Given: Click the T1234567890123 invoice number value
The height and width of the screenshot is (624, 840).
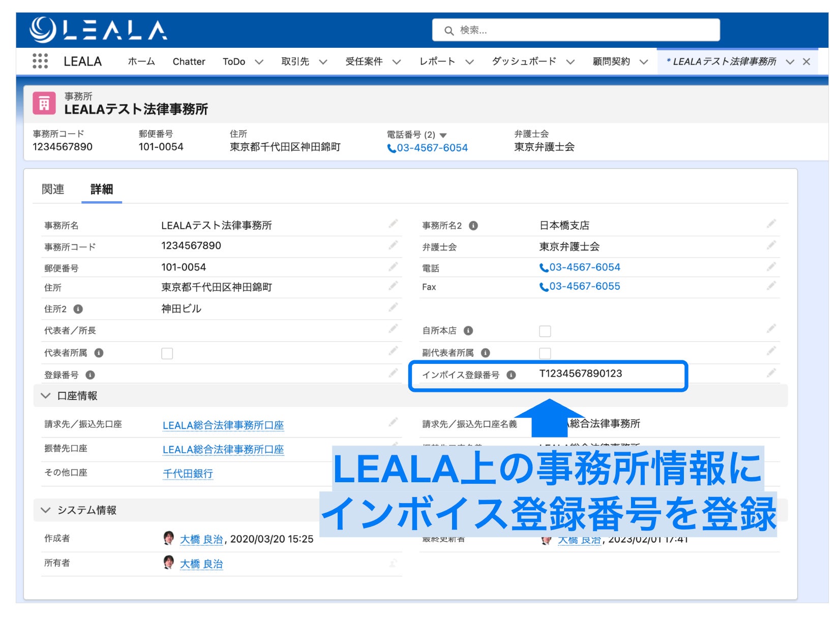Looking at the screenshot, I should (x=581, y=373).
